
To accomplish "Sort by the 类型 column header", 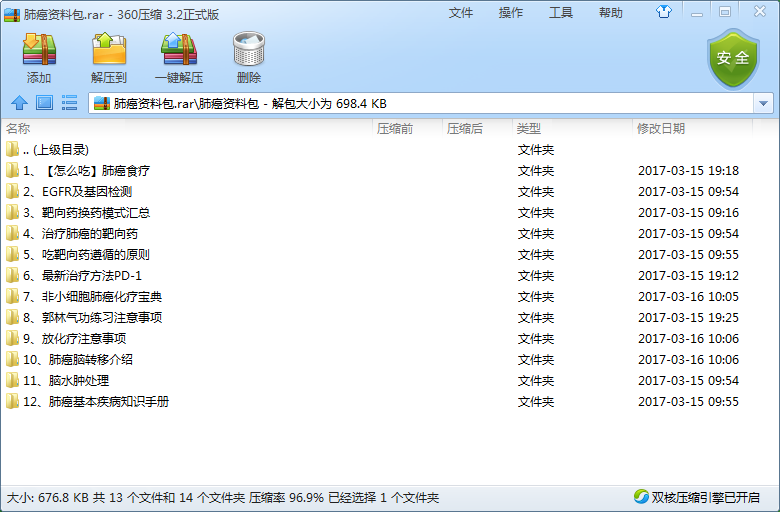I will click(x=573, y=128).
